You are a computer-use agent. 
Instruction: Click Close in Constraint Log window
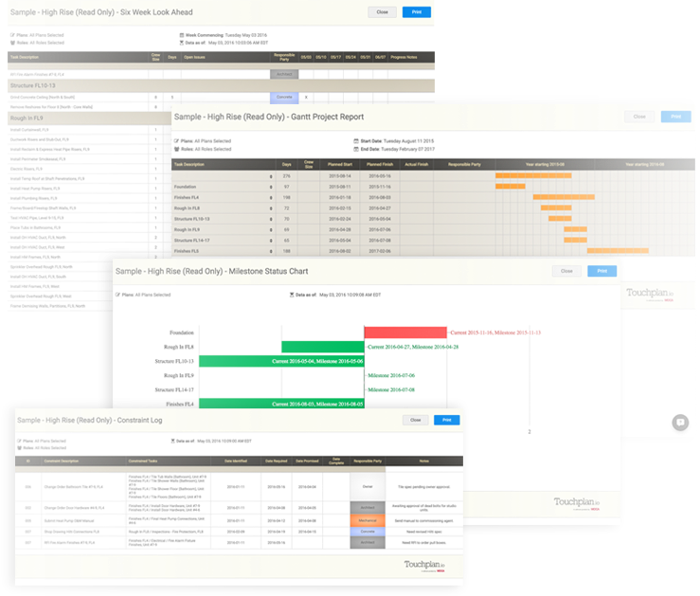tap(415, 420)
